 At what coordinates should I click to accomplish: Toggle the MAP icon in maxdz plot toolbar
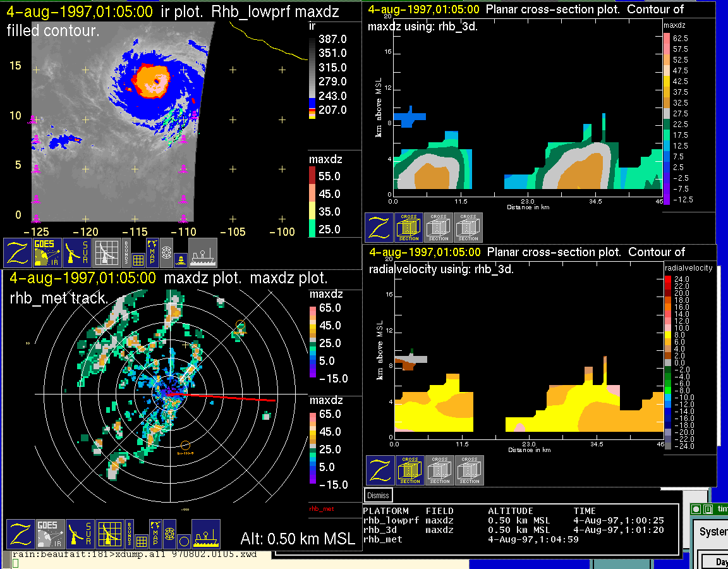155,534
